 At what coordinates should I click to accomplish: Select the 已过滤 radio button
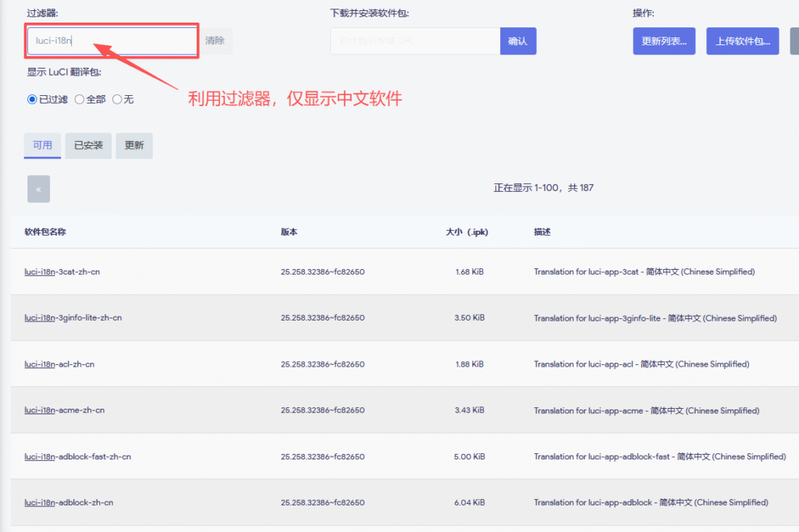(32, 100)
